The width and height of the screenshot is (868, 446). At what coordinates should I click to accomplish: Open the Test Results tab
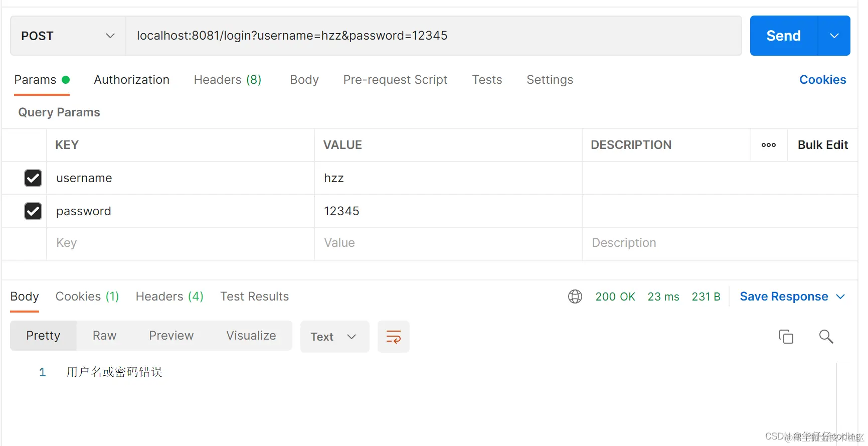pyautogui.click(x=254, y=296)
